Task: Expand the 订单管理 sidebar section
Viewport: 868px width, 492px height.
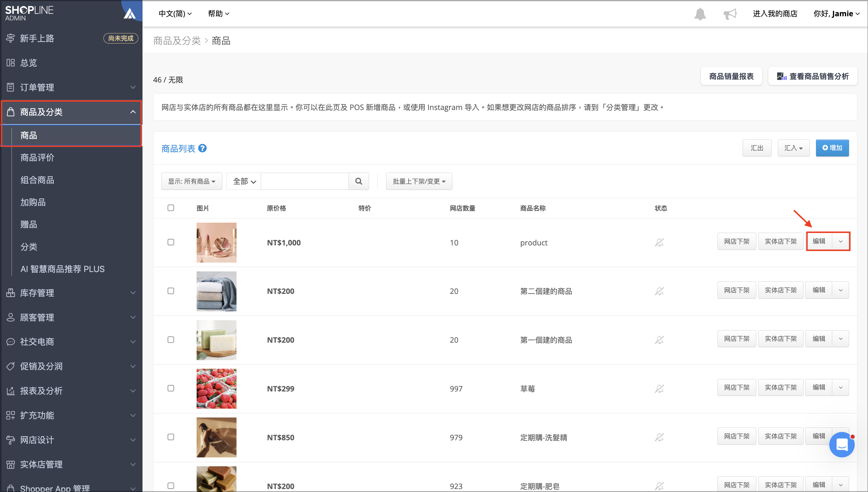Action: [x=71, y=87]
